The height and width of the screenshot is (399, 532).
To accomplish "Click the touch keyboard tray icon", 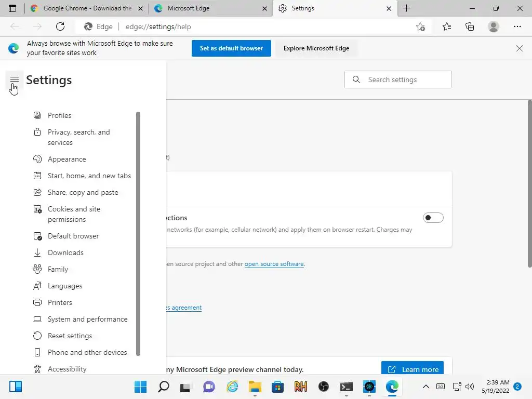I will tap(441, 387).
